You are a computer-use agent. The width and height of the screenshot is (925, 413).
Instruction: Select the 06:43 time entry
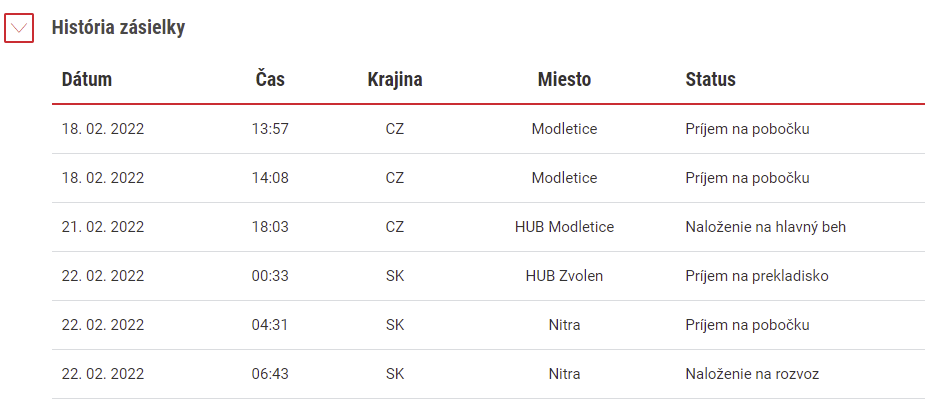coord(270,373)
